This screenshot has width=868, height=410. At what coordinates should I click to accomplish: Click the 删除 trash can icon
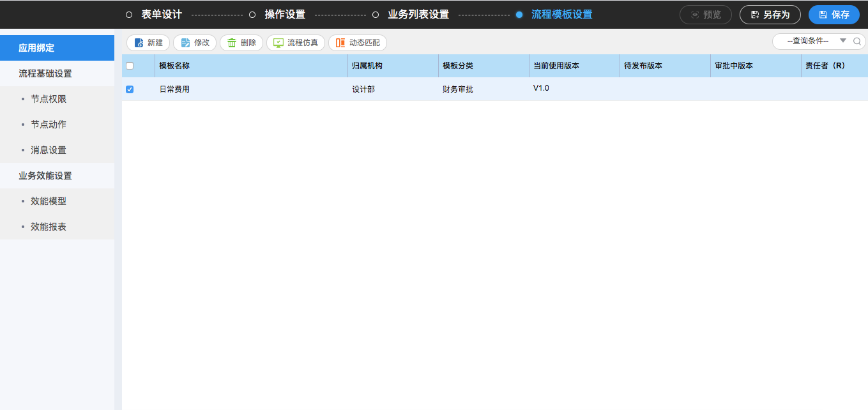point(232,43)
